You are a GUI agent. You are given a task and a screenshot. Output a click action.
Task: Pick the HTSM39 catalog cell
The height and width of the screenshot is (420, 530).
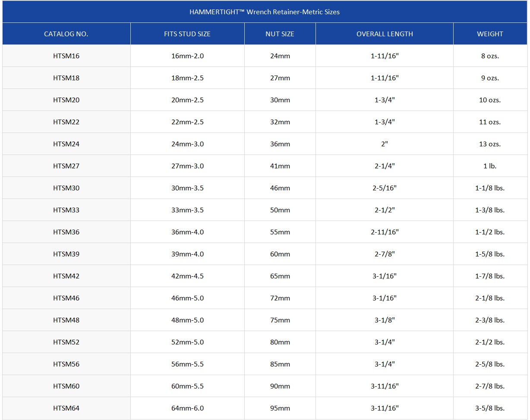click(x=66, y=254)
